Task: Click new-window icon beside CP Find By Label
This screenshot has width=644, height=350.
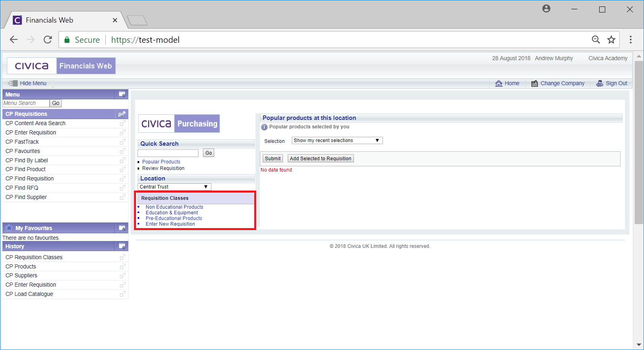Action: [122, 160]
